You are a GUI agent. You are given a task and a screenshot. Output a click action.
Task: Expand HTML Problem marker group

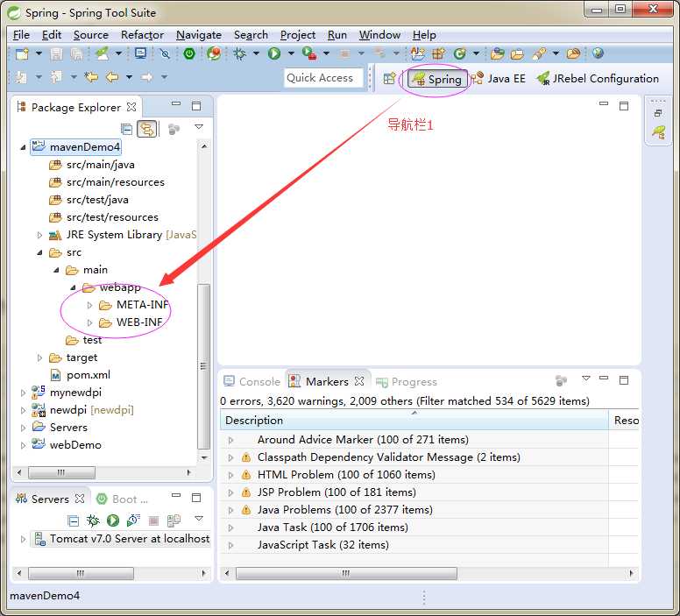(230, 475)
